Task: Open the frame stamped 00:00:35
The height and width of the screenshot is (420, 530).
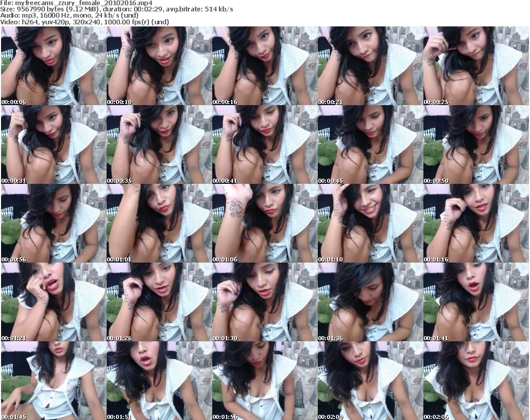Action: [x=159, y=144]
